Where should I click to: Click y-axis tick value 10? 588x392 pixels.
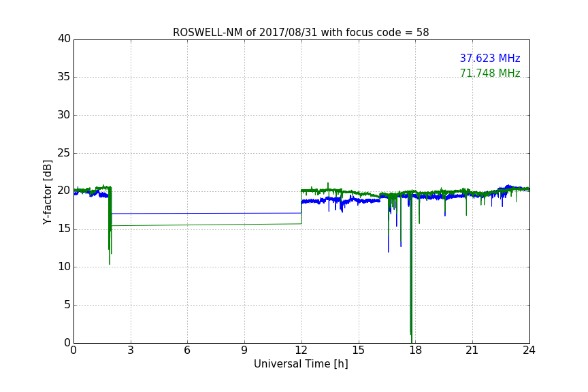click(64, 267)
